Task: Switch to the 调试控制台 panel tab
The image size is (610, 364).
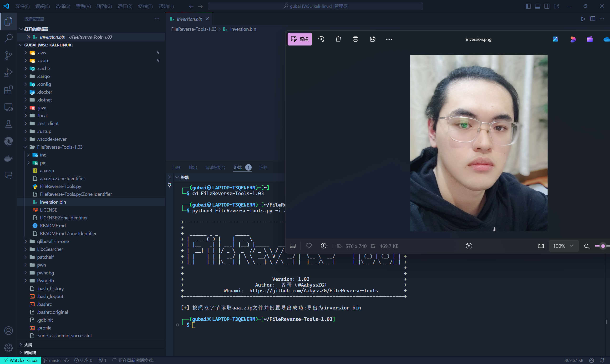Action: click(x=215, y=167)
